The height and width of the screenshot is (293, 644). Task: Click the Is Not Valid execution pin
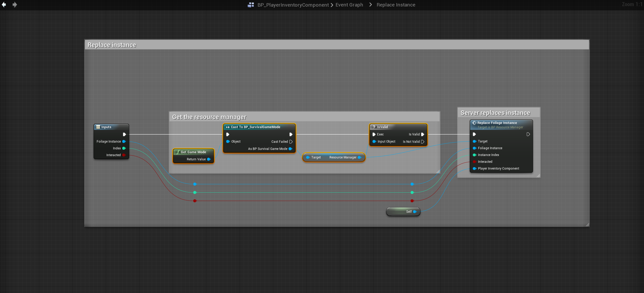point(422,142)
